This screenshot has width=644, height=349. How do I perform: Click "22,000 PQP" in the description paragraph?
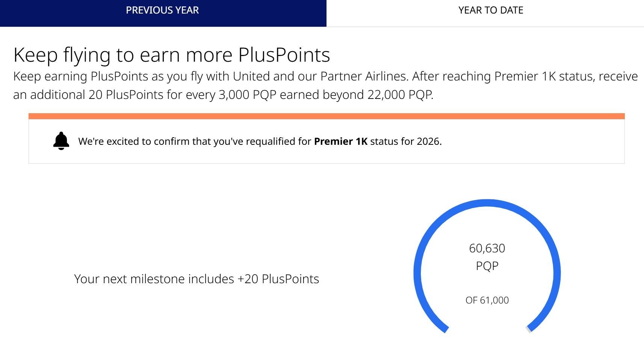point(400,95)
